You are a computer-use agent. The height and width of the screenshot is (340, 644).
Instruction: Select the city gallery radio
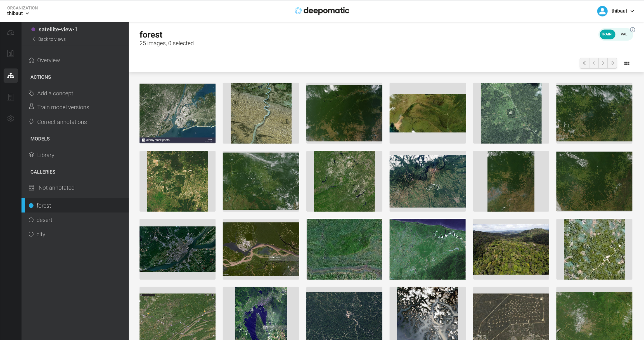31,234
